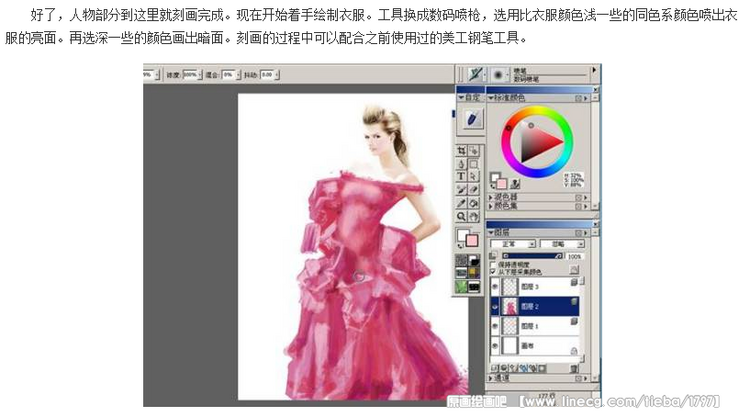Toggle visibility of layer 3
The width and height of the screenshot is (750, 417).
(x=495, y=286)
